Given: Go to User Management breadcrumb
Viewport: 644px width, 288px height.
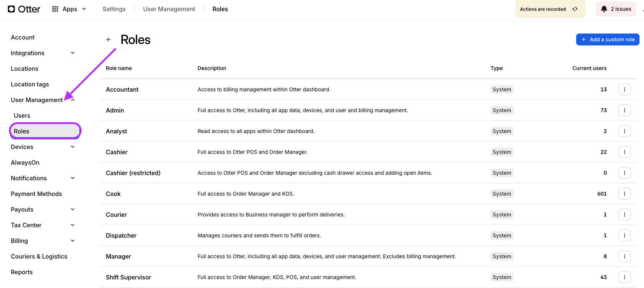Looking at the screenshot, I should (x=169, y=9).
